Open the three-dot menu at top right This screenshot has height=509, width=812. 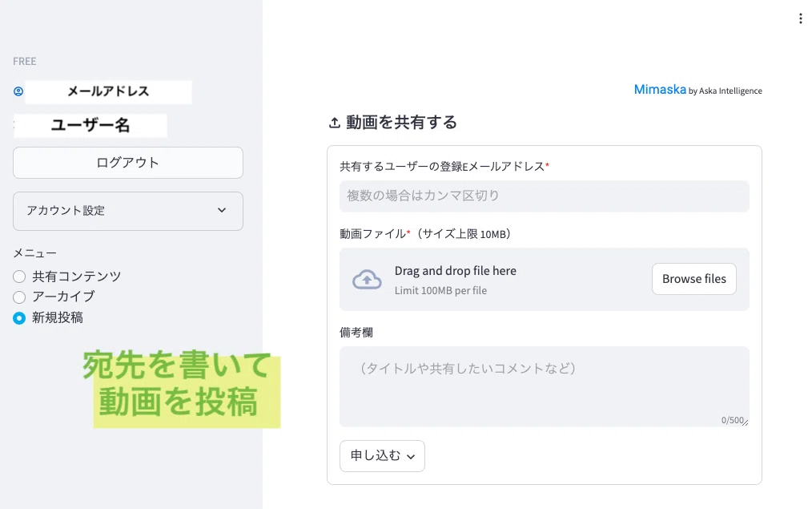[800, 18]
